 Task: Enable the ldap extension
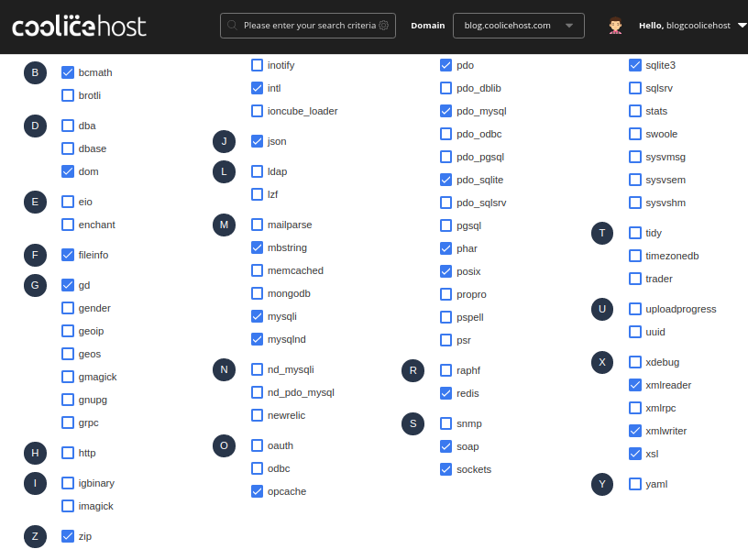pyautogui.click(x=257, y=171)
